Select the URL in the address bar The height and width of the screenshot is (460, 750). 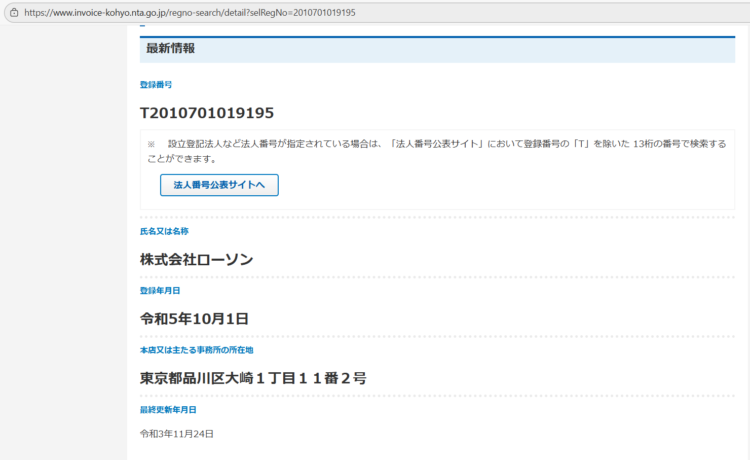190,12
